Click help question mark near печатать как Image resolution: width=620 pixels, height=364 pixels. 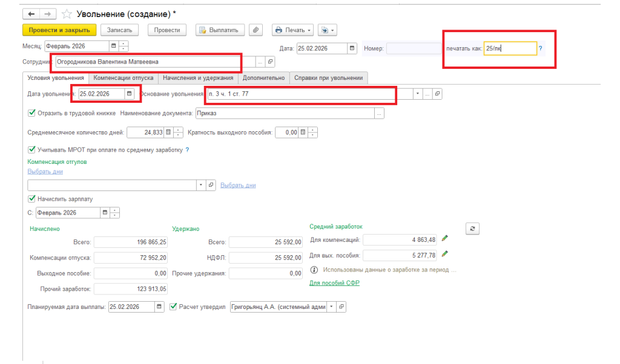[x=541, y=48]
